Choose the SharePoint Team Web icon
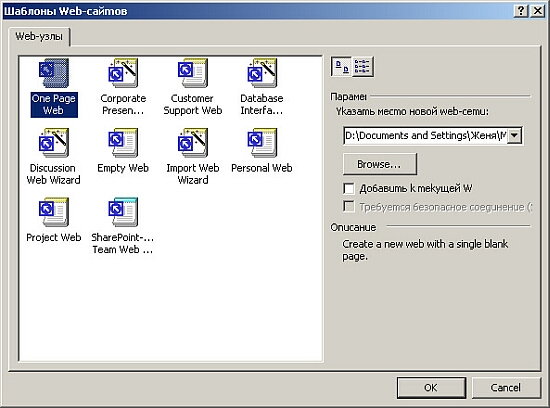Viewport: 550px width, 408px height. click(123, 212)
